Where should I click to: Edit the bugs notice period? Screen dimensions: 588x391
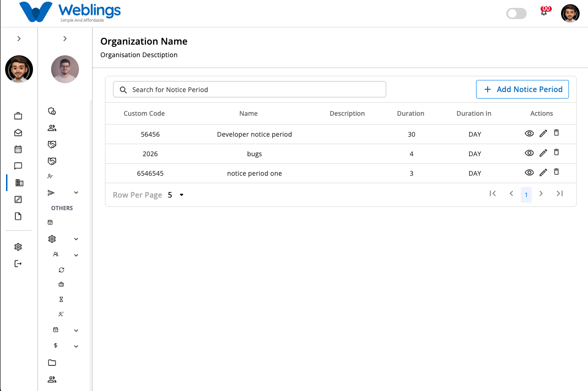[543, 153]
